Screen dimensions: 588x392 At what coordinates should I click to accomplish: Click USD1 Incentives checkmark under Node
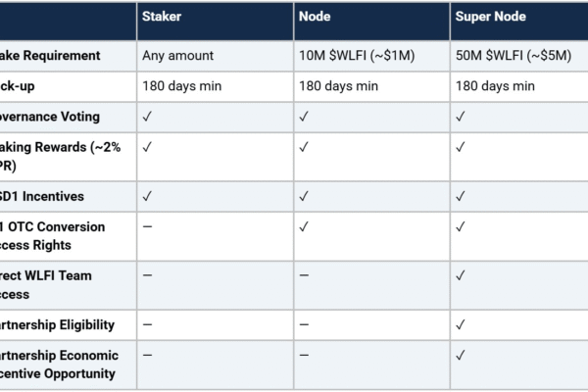point(304,196)
